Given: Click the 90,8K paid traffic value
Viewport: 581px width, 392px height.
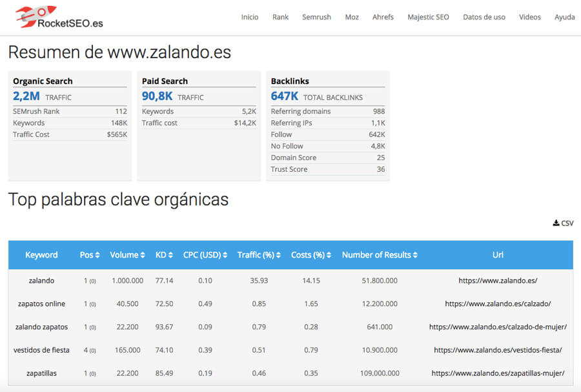Looking at the screenshot, I should [x=157, y=96].
